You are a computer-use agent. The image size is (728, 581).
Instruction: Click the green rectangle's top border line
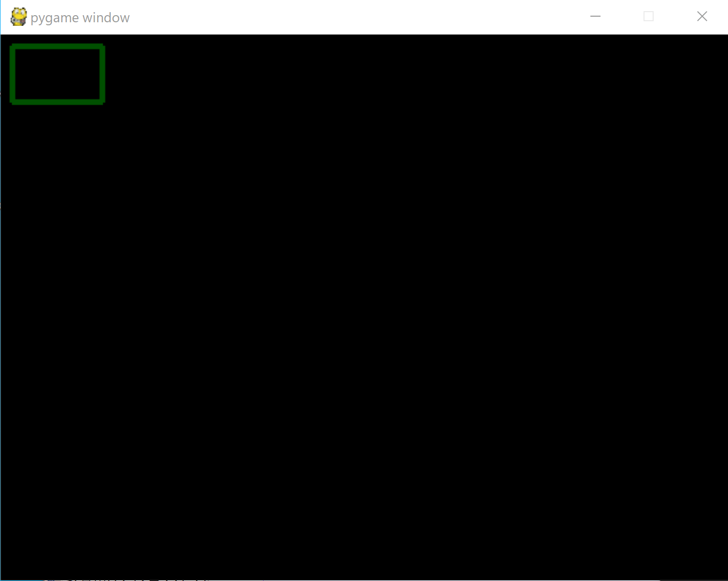click(57, 47)
